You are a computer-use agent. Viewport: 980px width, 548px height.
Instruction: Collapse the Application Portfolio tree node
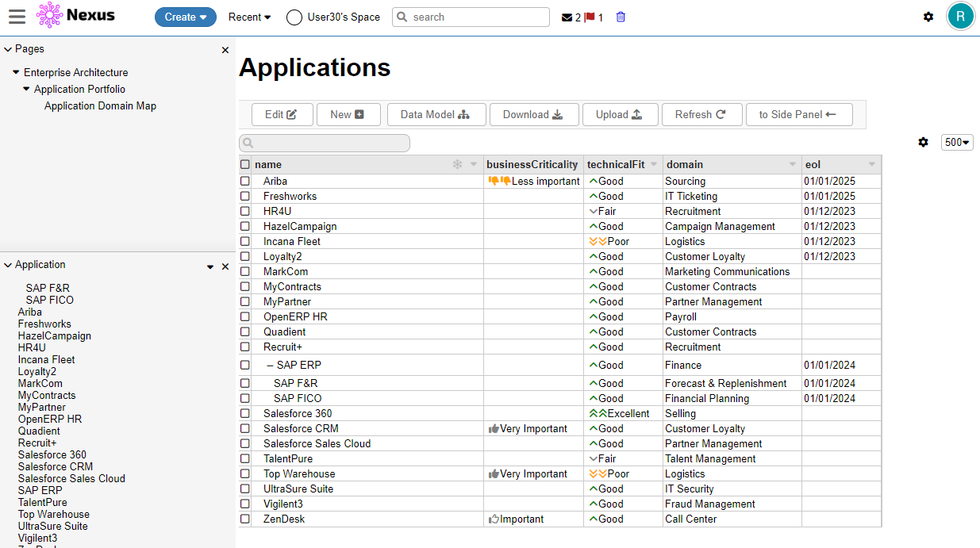point(26,89)
